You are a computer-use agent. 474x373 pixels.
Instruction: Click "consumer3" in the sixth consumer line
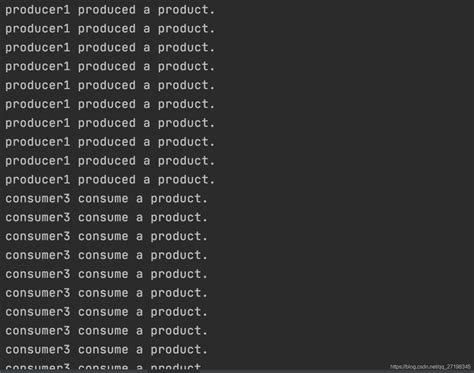(38, 293)
